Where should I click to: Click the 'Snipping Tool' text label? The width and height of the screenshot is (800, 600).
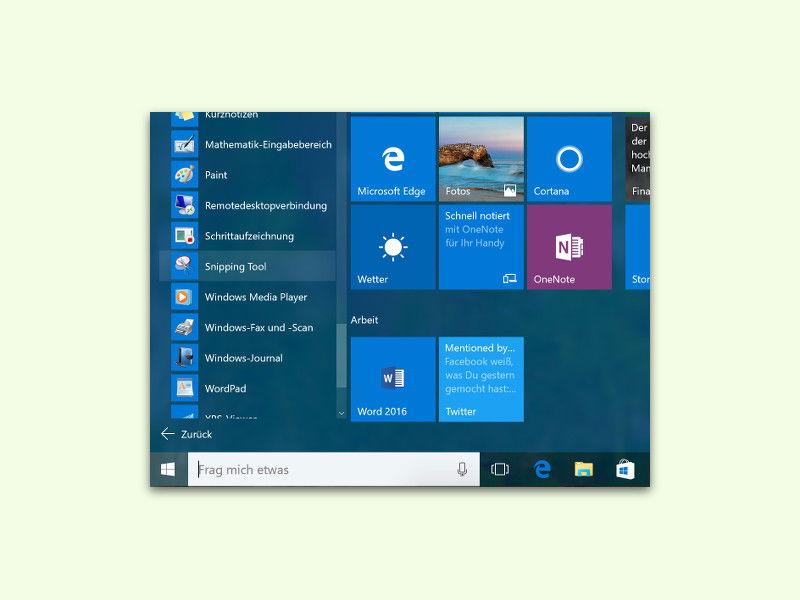click(236, 266)
